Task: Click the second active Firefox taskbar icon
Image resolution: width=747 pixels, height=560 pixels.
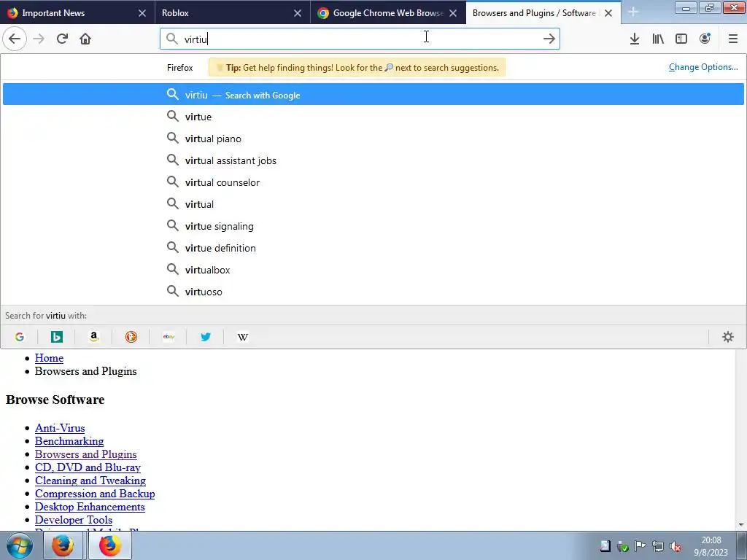Action: (110, 545)
